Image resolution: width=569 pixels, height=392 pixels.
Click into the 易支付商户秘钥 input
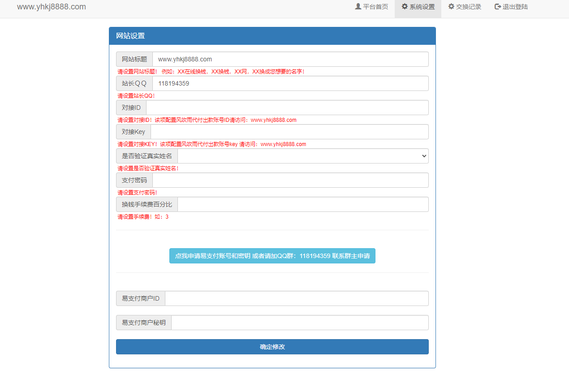click(x=300, y=323)
